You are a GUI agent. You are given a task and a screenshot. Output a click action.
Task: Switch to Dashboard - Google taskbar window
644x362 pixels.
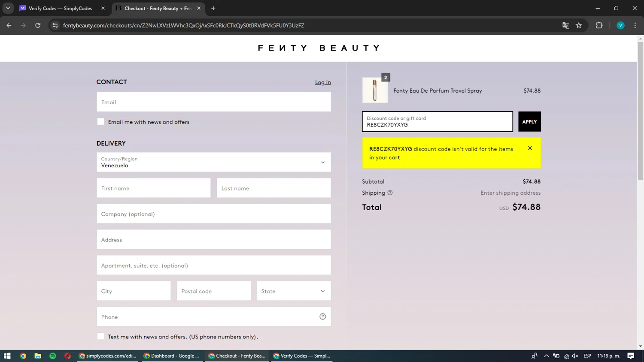pos(171,356)
